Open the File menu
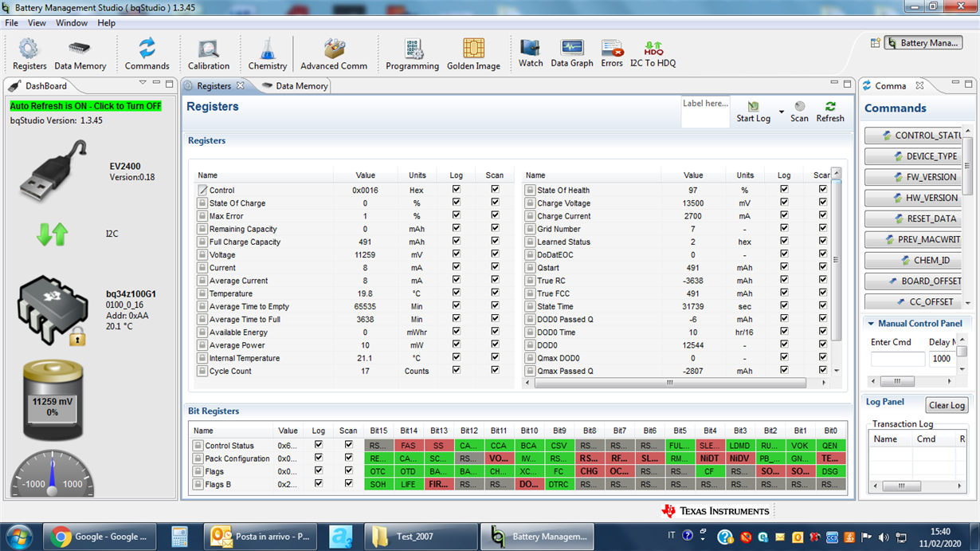Viewport: 980px width, 551px height. pos(12,23)
